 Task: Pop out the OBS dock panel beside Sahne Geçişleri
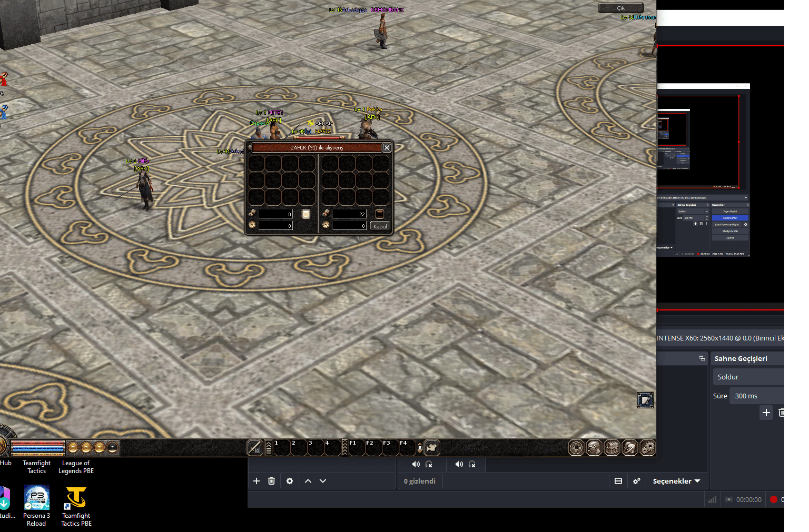point(702,358)
